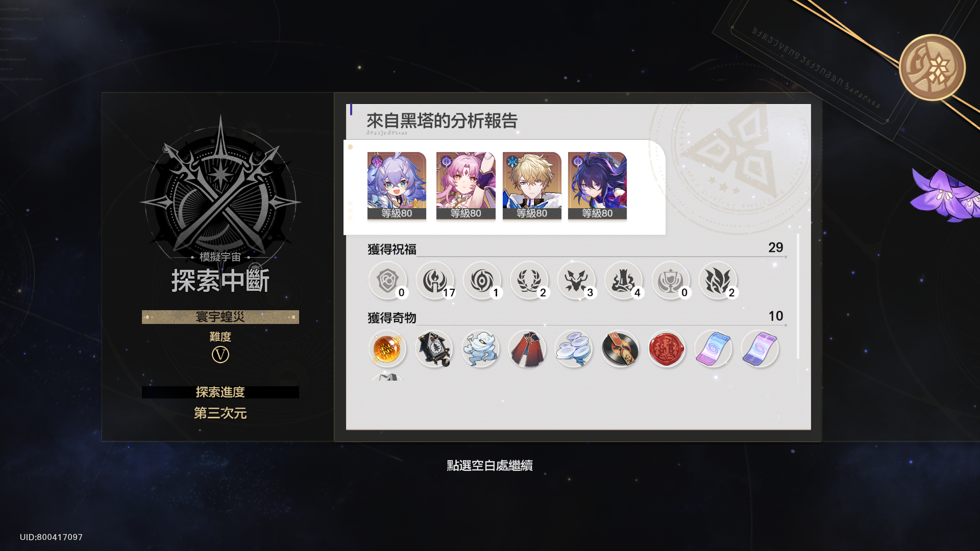
Task: Click the trophy blessing icon showing 0
Action: [x=671, y=281]
